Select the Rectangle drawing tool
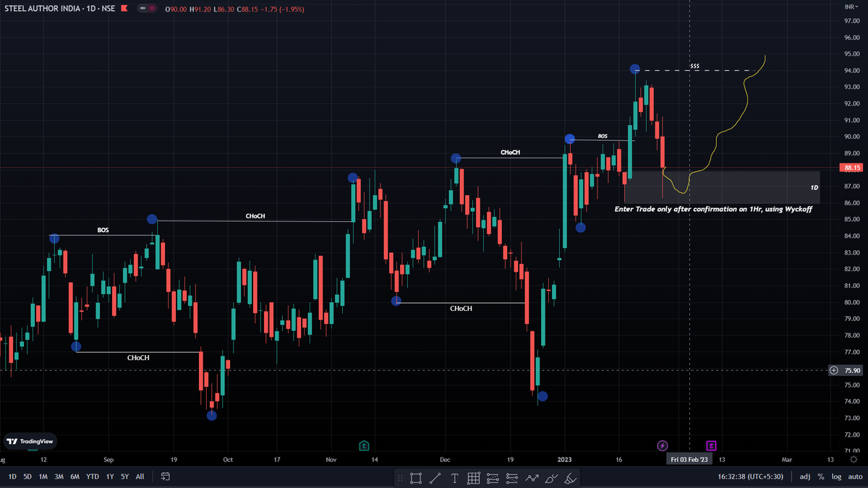The image size is (868, 488). click(416, 478)
